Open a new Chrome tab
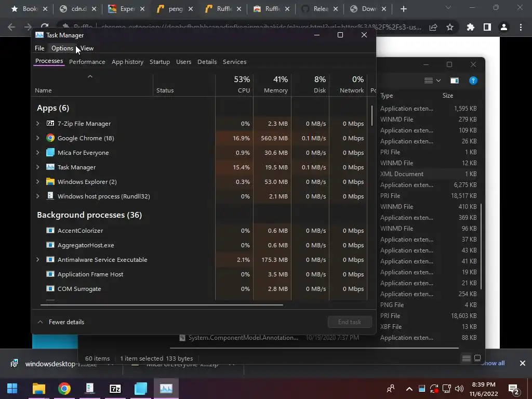This screenshot has height=399, width=532. (x=403, y=9)
